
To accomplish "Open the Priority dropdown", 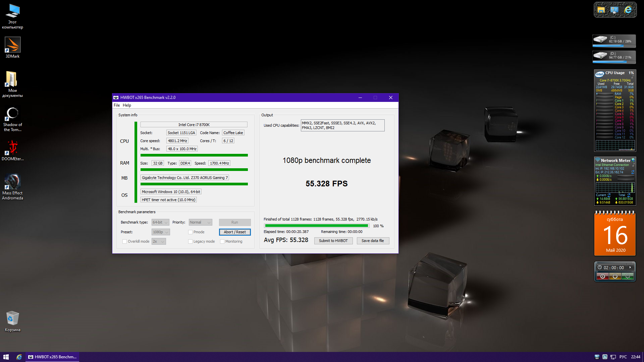I will click(x=200, y=222).
